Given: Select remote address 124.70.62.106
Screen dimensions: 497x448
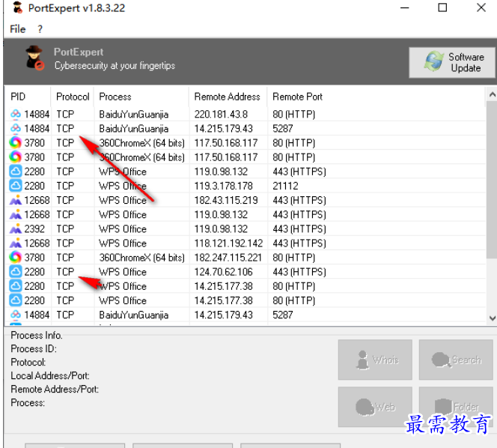Looking at the screenshot, I should click(x=224, y=272).
